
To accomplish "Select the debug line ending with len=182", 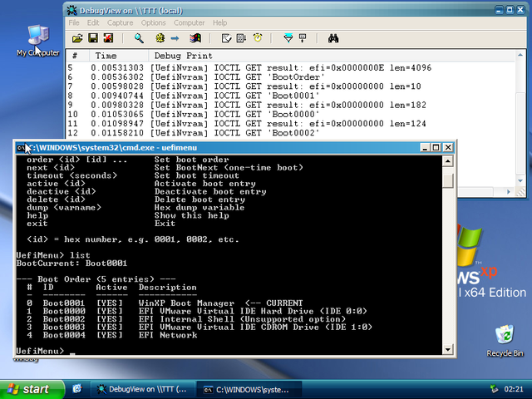I will pos(291,106).
